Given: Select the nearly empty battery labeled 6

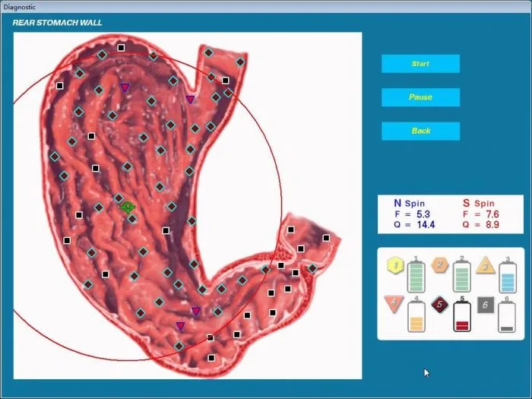Looking at the screenshot, I should click(508, 316).
